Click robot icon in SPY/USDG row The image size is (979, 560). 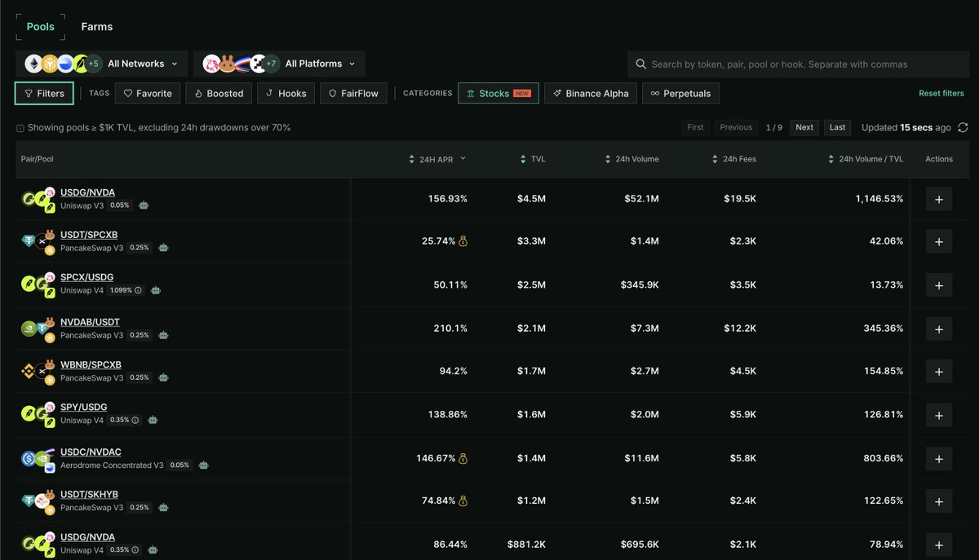(x=153, y=421)
